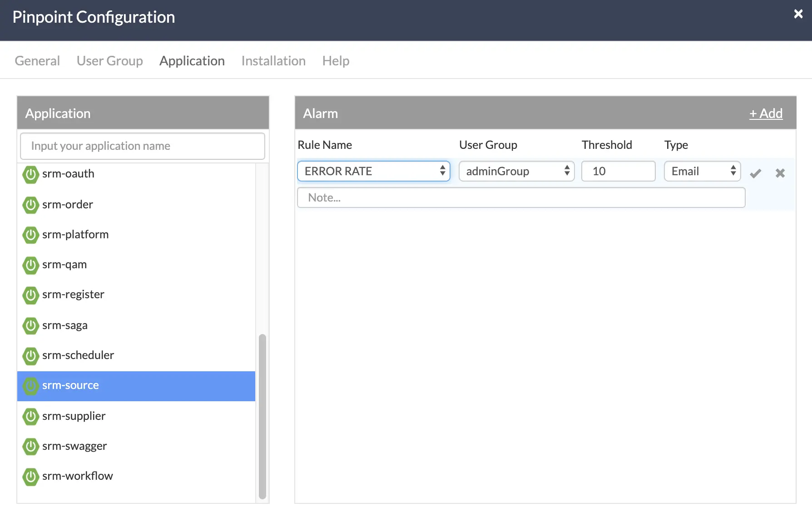Click the srm-qam power icon
Image resolution: width=812 pixels, height=512 pixels.
coord(30,265)
